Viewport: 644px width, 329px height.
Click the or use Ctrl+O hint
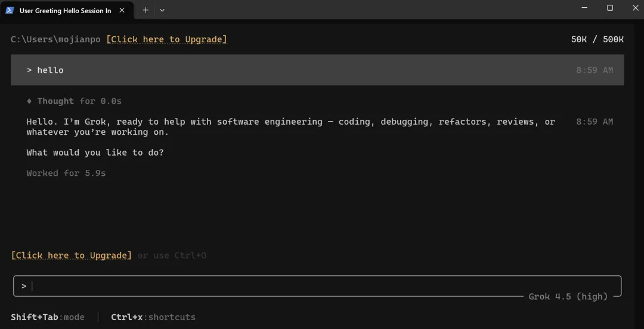pyautogui.click(x=172, y=256)
